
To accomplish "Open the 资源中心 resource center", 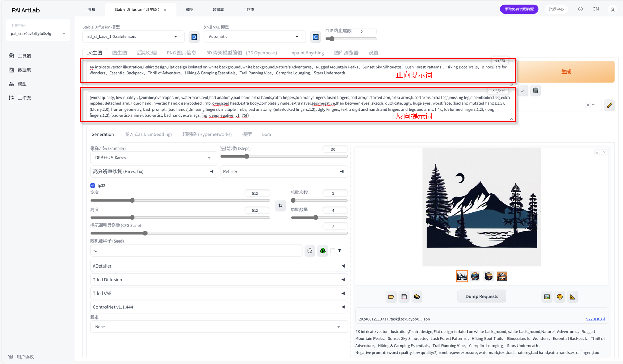I will (x=556, y=9).
